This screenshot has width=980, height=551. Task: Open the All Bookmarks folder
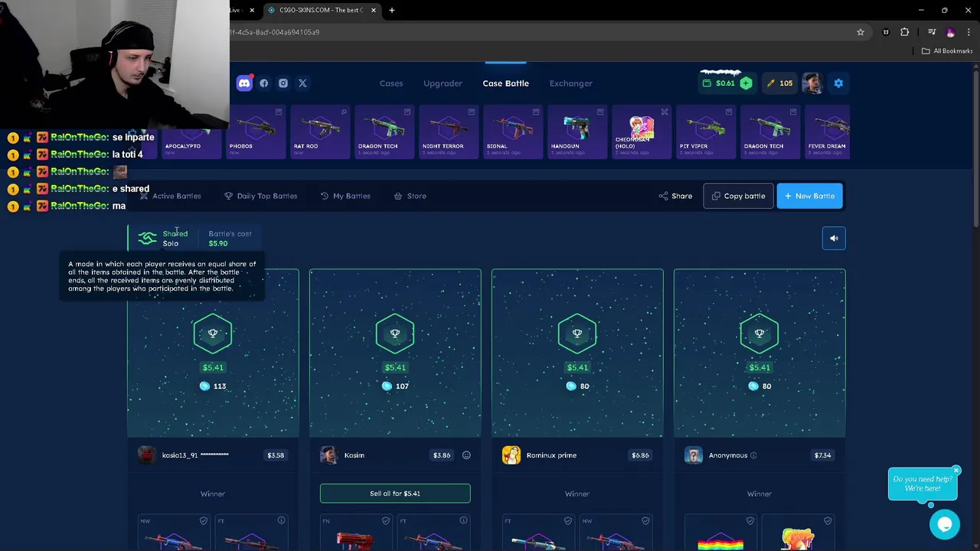[947, 51]
